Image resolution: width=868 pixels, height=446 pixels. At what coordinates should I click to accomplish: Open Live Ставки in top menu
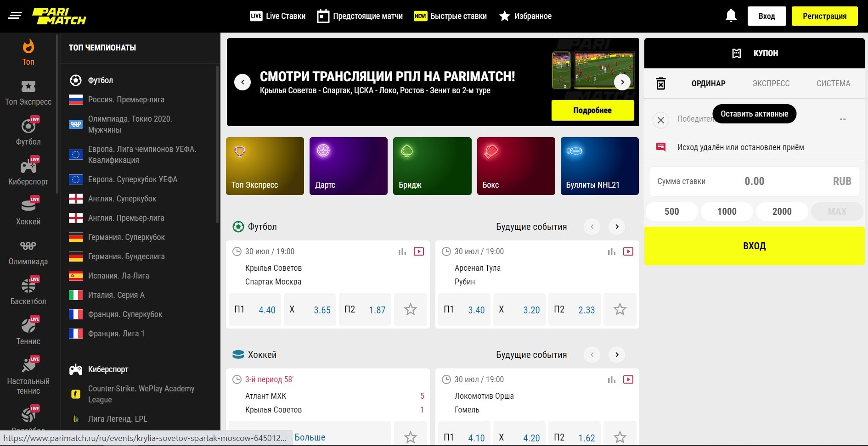(278, 16)
